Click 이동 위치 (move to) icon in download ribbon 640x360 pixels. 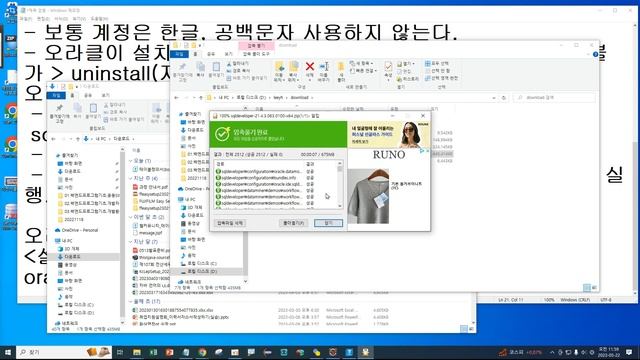[x=279, y=71]
